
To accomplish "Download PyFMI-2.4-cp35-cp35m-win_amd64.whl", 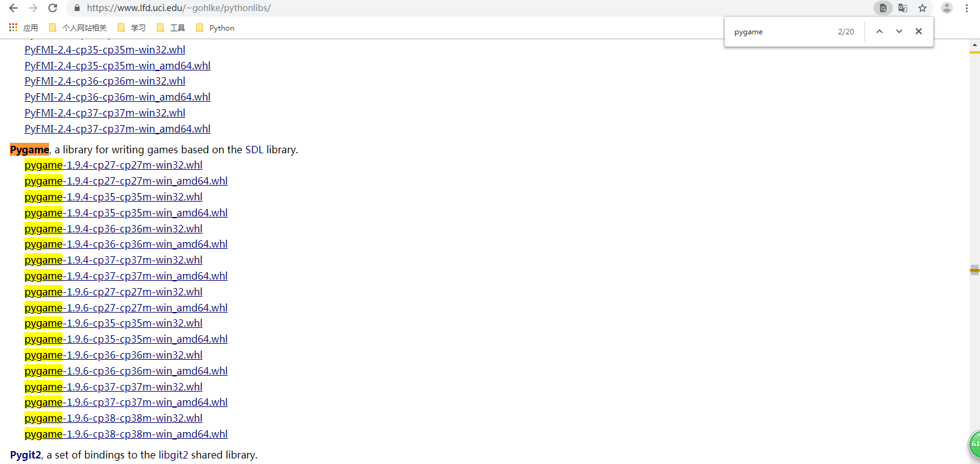I will tap(118, 66).
